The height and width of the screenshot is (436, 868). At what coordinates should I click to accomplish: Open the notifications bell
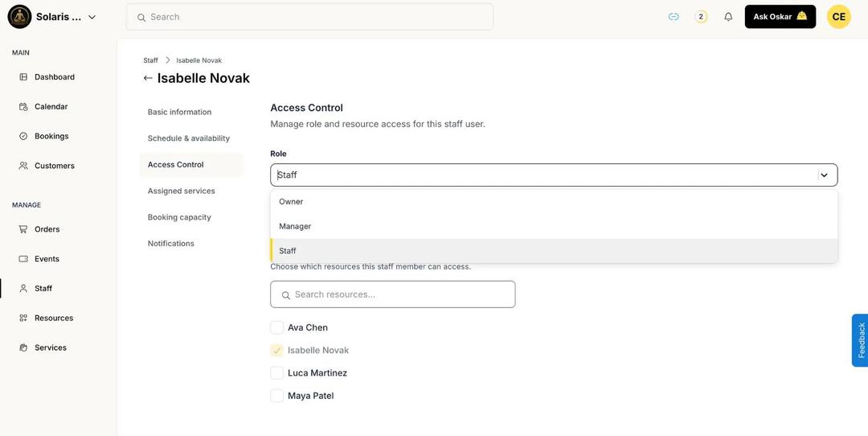coord(728,17)
